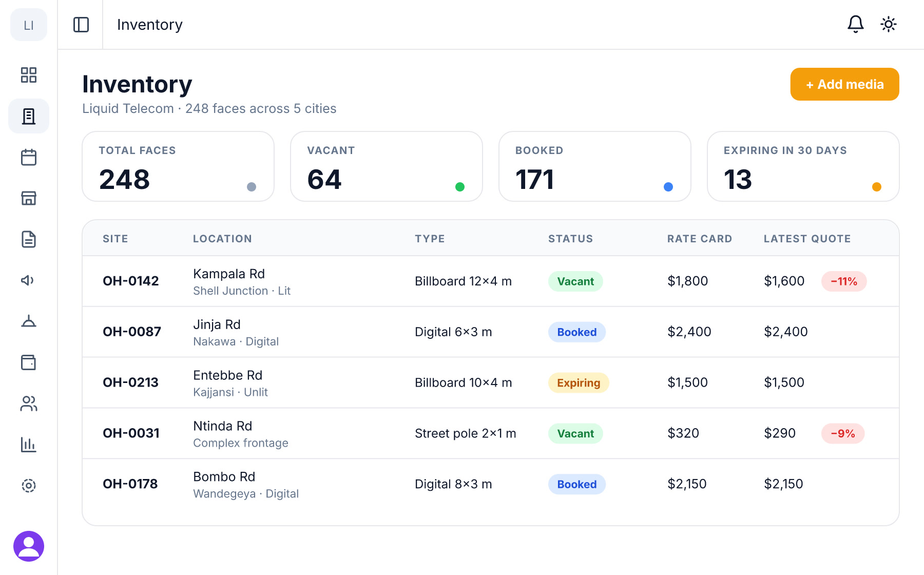
Task: Open the settings gear icon in sidebar
Action: pyautogui.click(x=29, y=486)
